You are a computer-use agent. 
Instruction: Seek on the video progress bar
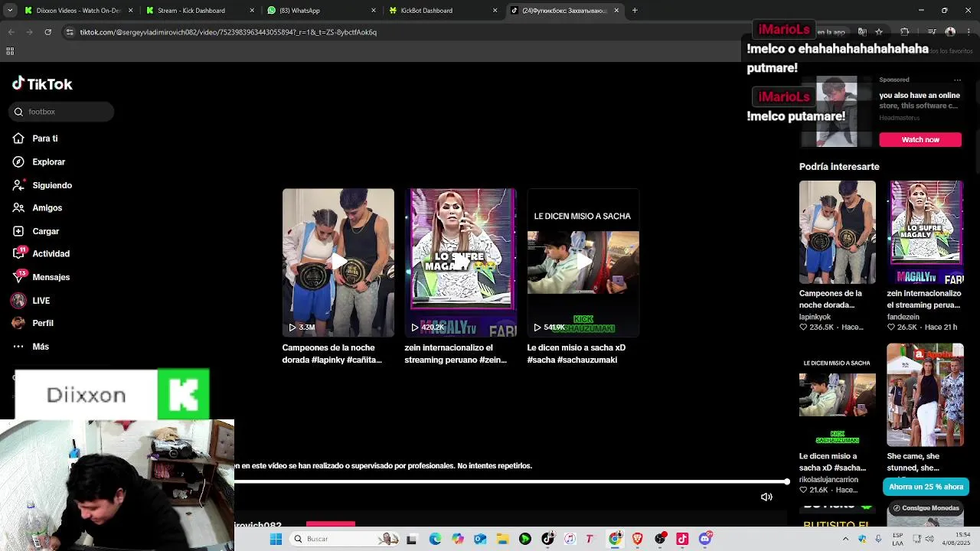point(511,482)
